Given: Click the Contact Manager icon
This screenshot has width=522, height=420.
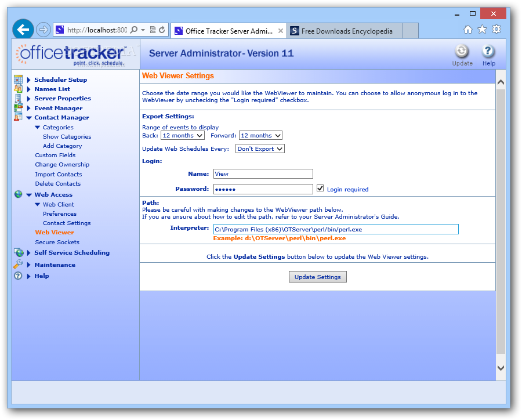Looking at the screenshot, I should [19, 117].
